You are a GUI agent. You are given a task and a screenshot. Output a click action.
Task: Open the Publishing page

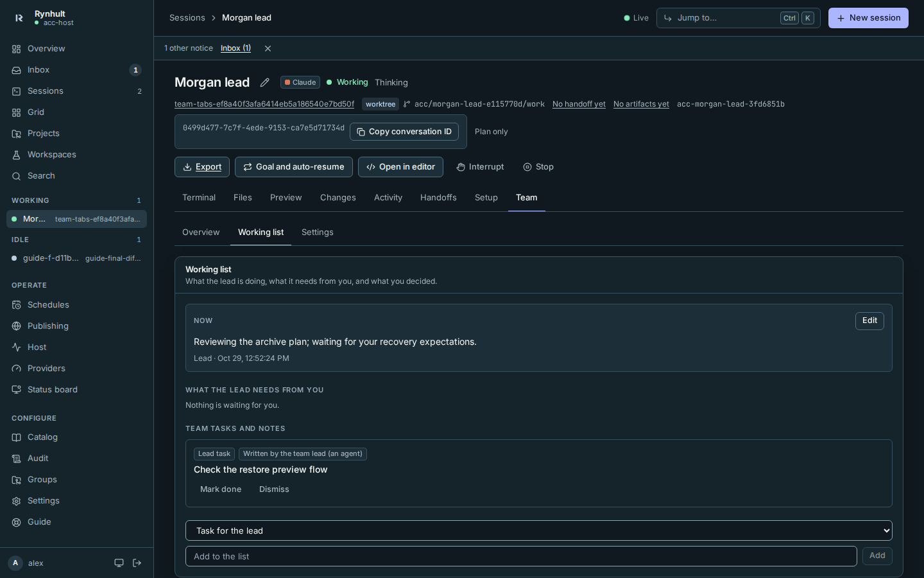77,326
